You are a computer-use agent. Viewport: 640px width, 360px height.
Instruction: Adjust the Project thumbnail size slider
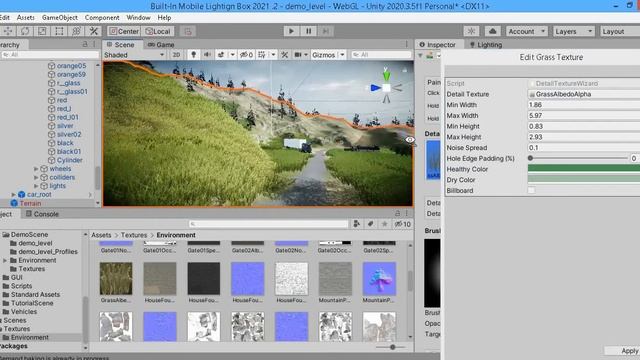(x=391, y=347)
